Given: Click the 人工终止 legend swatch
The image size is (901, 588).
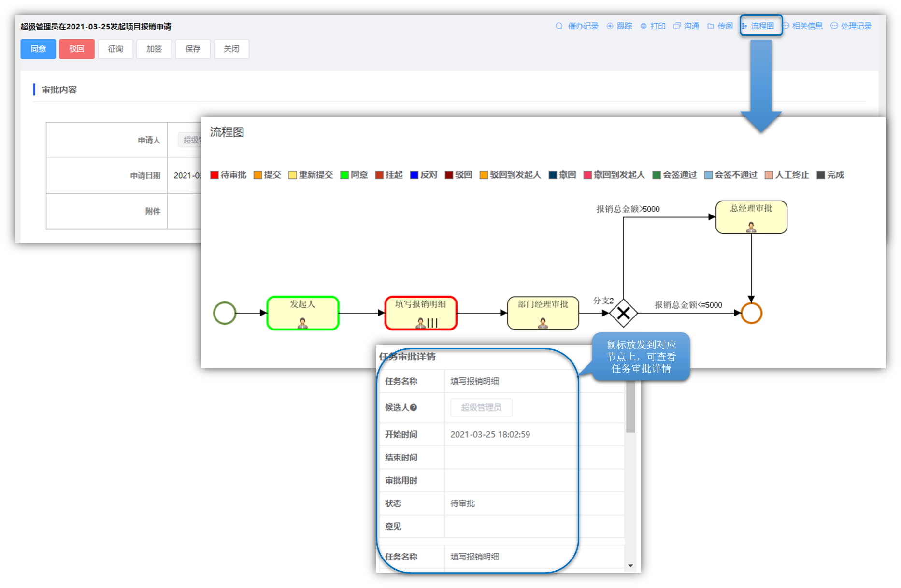Looking at the screenshot, I should [769, 175].
